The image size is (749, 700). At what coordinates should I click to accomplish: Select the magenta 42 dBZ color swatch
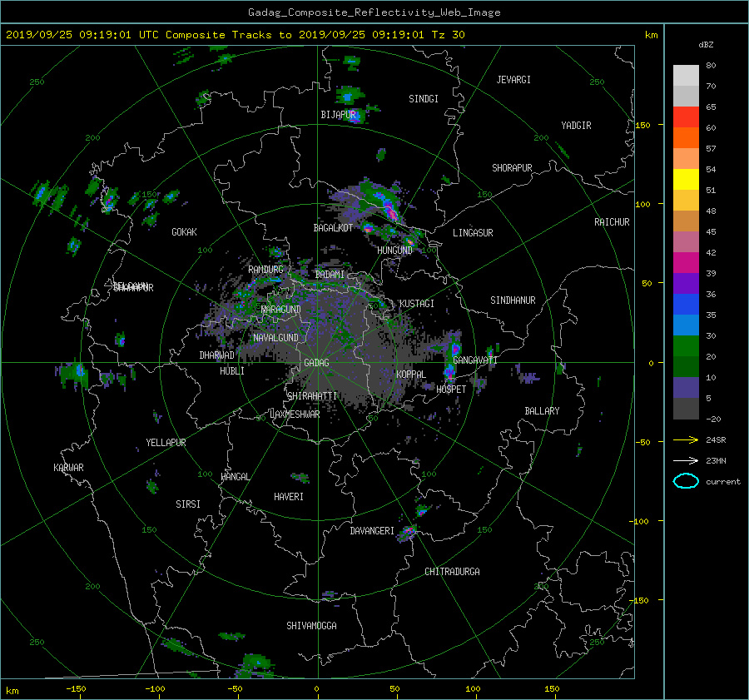(x=686, y=262)
